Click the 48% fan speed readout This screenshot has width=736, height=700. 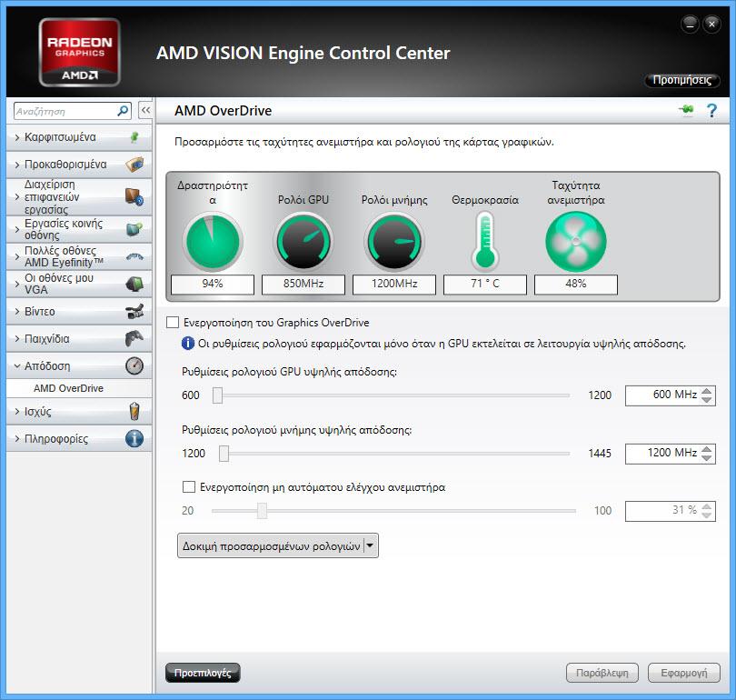576,284
